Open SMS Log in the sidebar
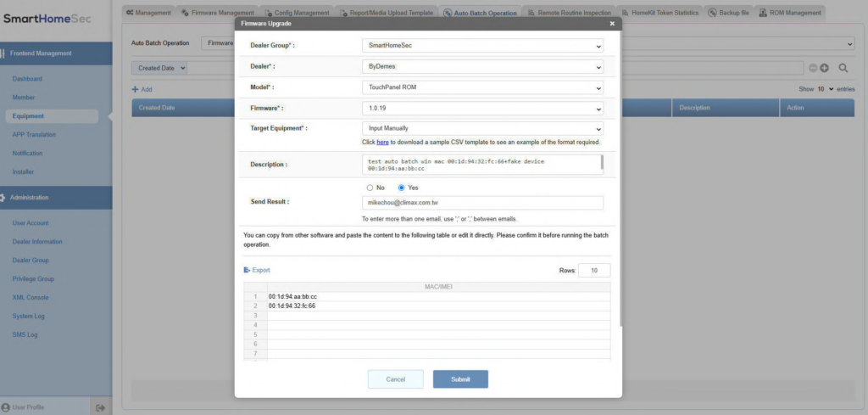Image resolution: width=868 pixels, height=415 pixels. tap(25, 334)
